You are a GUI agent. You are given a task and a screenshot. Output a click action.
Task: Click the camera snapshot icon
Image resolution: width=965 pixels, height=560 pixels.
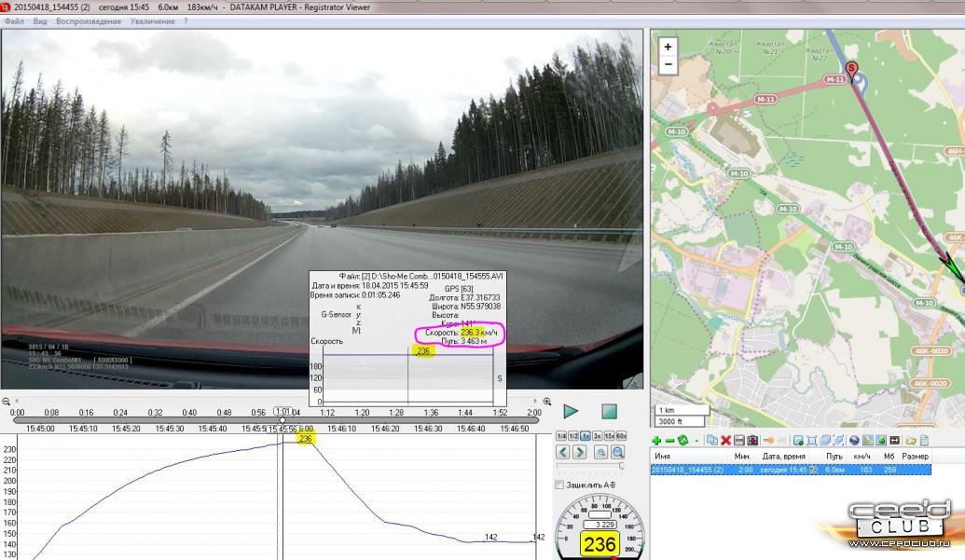tap(752, 440)
